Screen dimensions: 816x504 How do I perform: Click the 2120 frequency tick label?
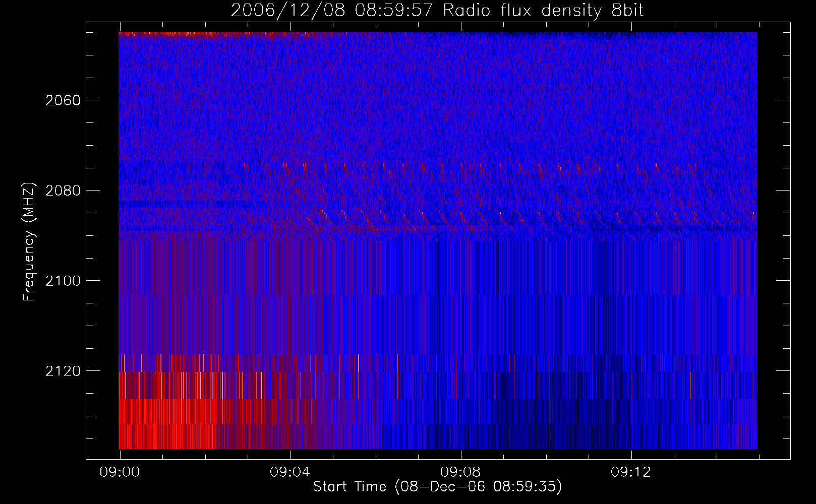point(63,371)
